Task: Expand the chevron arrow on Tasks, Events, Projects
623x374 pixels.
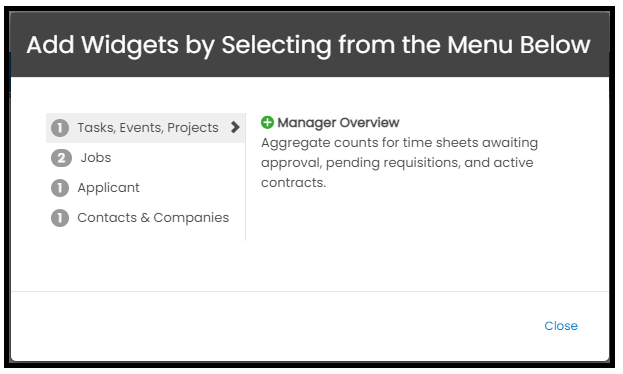Action: (235, 127)
